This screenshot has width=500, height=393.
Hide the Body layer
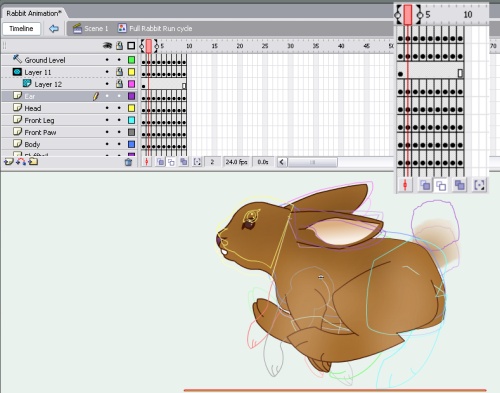click(107, 144)
